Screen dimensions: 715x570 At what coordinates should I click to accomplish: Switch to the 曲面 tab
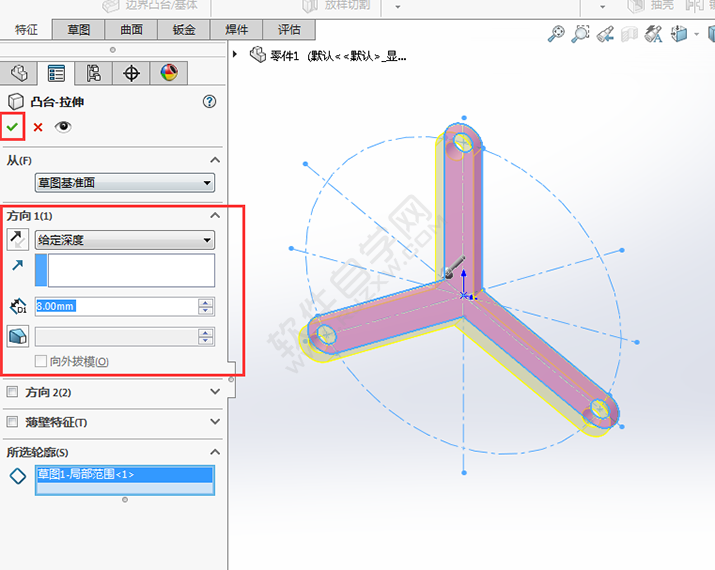[131, 30]
